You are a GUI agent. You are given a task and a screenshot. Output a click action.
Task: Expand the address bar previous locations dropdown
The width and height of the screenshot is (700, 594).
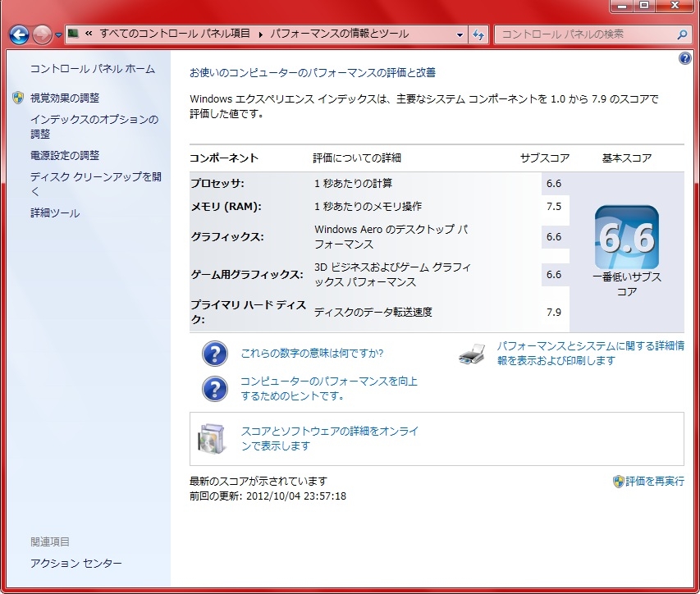coord(460,34)
